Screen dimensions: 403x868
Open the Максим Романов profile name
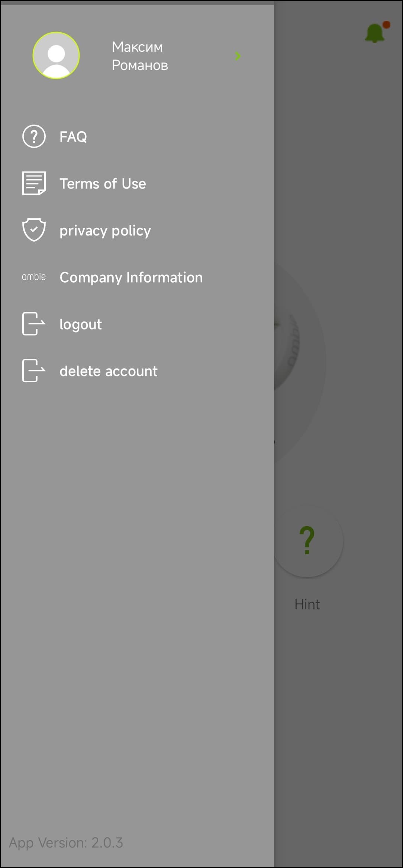tap(140, 56)
